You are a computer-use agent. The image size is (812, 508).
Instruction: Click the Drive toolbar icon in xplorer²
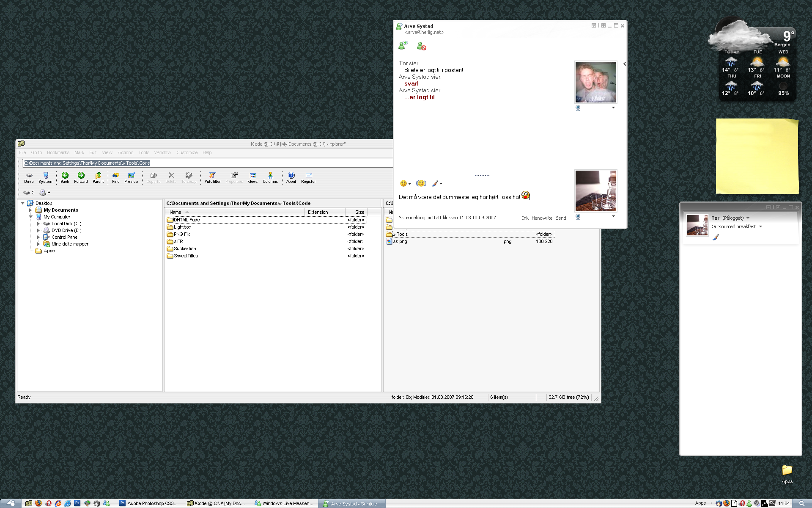pos(29,177)
